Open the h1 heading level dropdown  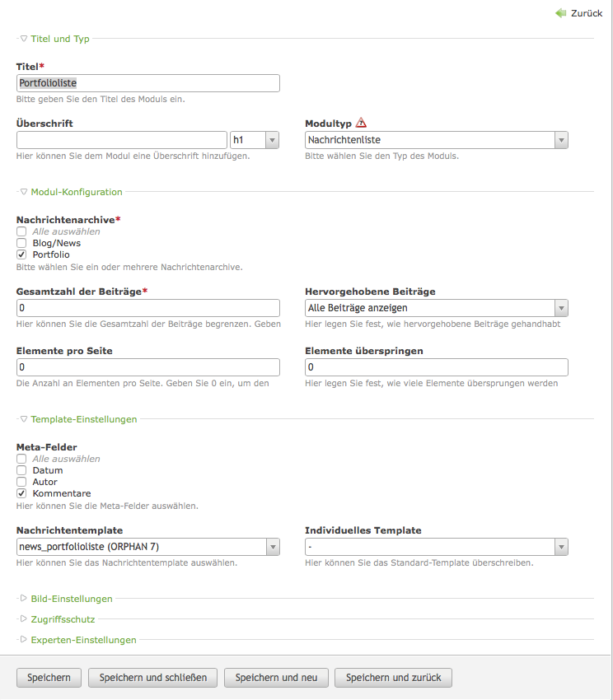coord(255,140)
